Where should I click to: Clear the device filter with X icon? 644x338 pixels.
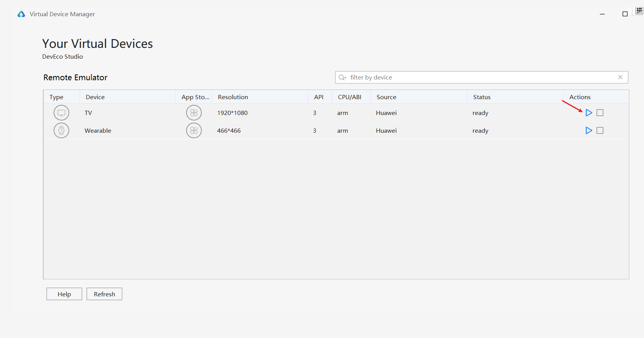(x=620, y=77)
